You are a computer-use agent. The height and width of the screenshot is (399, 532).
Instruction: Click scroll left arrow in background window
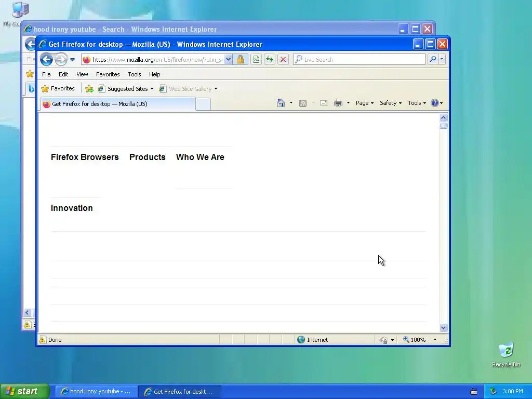tap(28, 312)
